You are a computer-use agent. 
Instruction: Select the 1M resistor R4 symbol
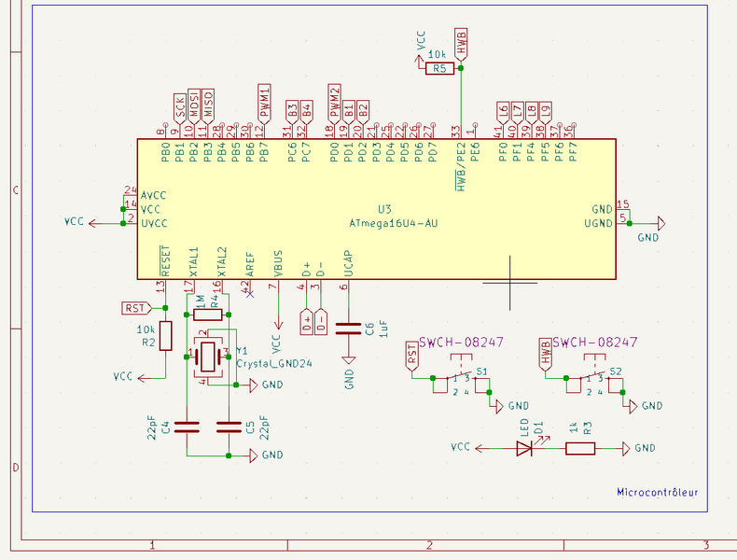click(208, 315)
